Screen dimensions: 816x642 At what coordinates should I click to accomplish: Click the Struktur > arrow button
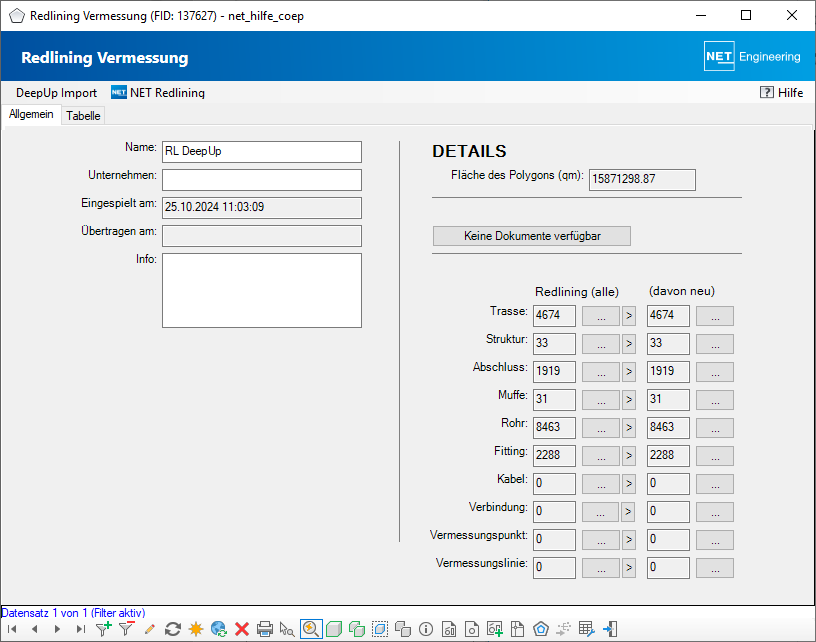click(x=629, y=344)
